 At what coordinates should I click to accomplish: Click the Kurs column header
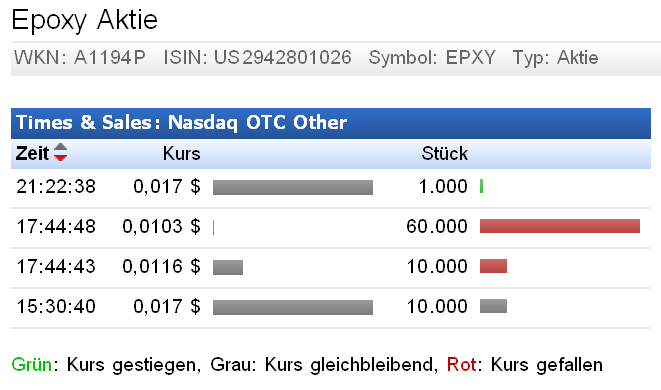pos(181,153)
